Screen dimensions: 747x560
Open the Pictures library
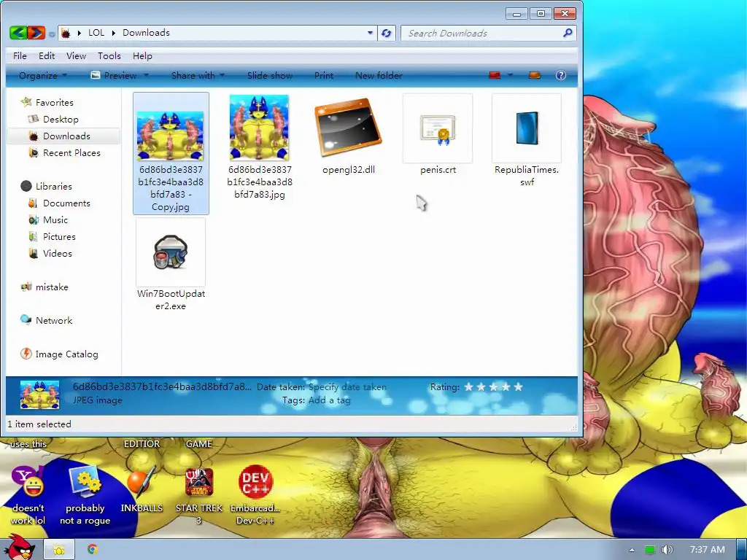point(59,237)
